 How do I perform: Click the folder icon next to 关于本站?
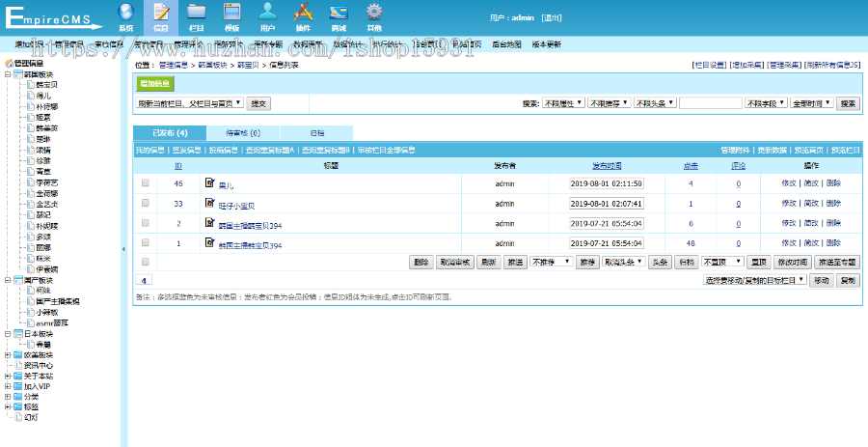pyautogui.click(x=17, y=377)
